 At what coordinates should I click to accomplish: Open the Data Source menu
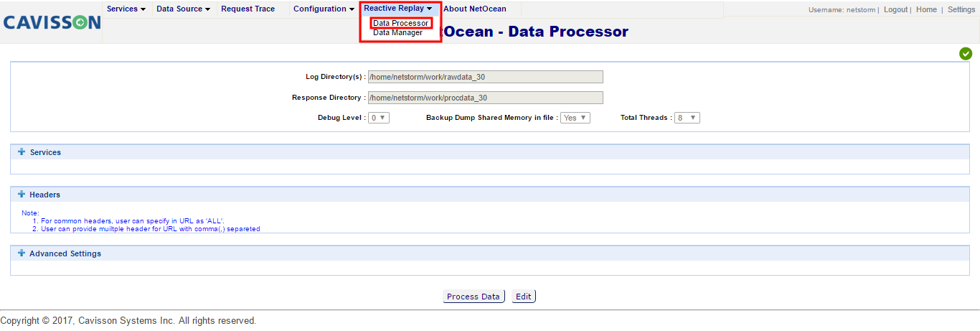(x=183, y=9)
